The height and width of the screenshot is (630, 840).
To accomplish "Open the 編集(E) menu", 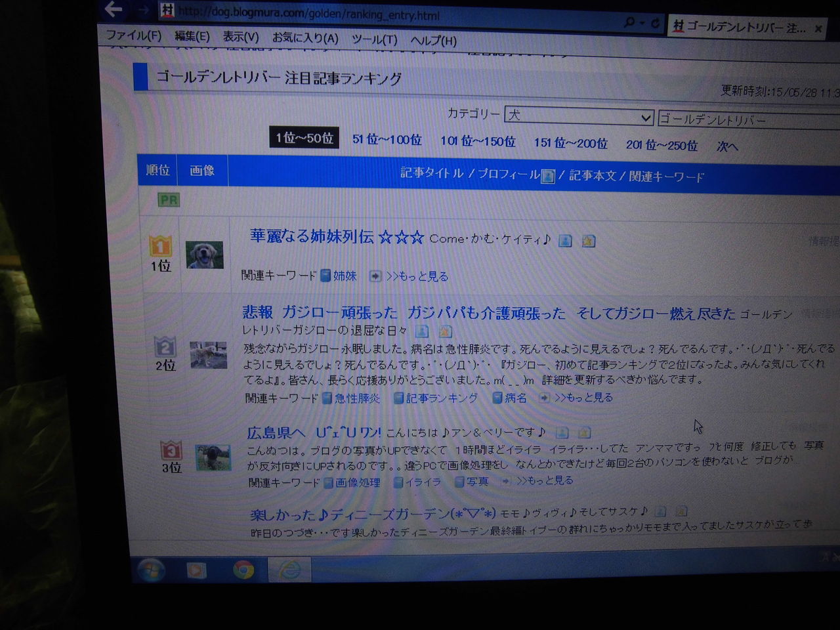I will 192,36.
